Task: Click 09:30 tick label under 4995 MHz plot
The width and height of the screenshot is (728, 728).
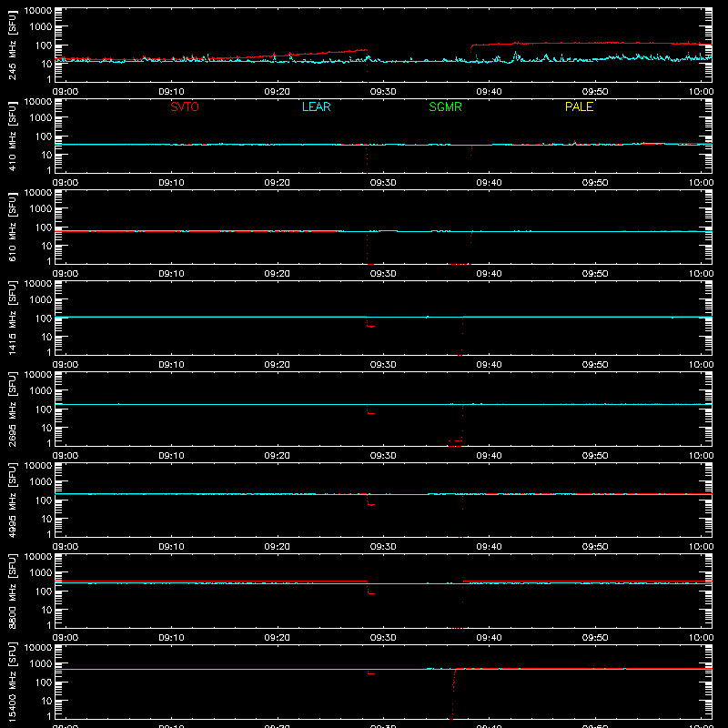Action: (x=383, y=547)
